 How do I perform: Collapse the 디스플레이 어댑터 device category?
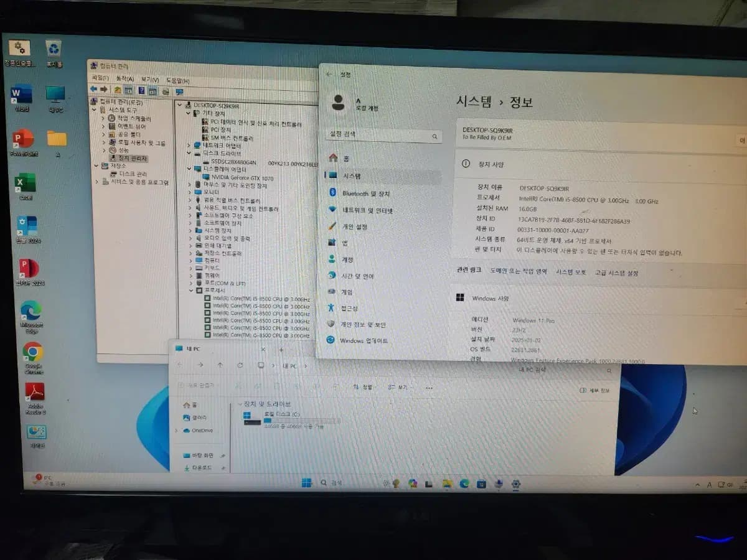tap(189, 169)
